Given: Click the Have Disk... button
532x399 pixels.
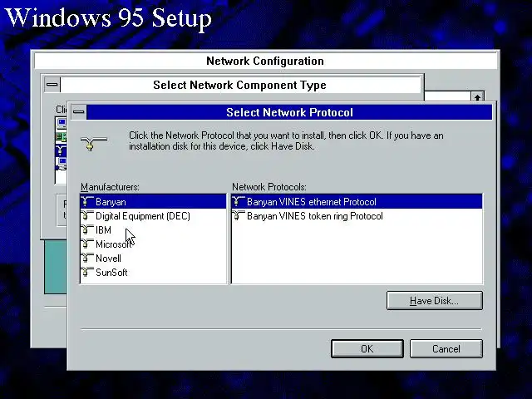Looking at the screenshot, I should click(x=434, y=301).
